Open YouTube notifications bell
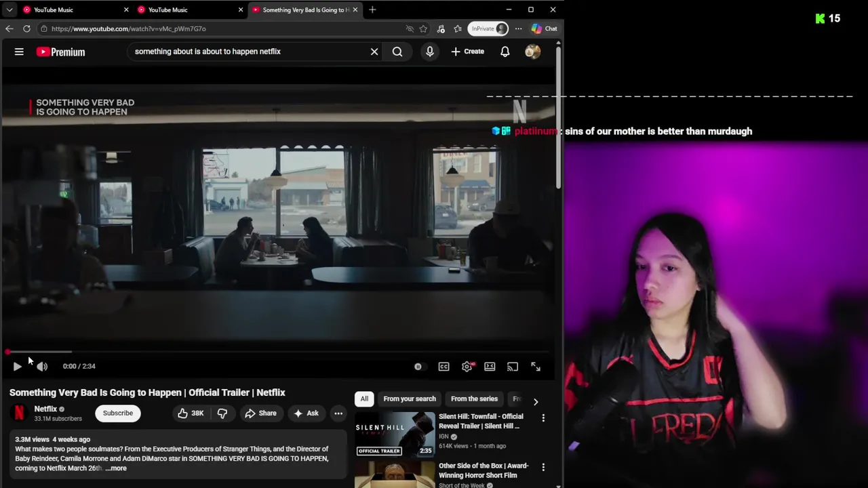This screenshot has height=488, width=868. [505, 52]
